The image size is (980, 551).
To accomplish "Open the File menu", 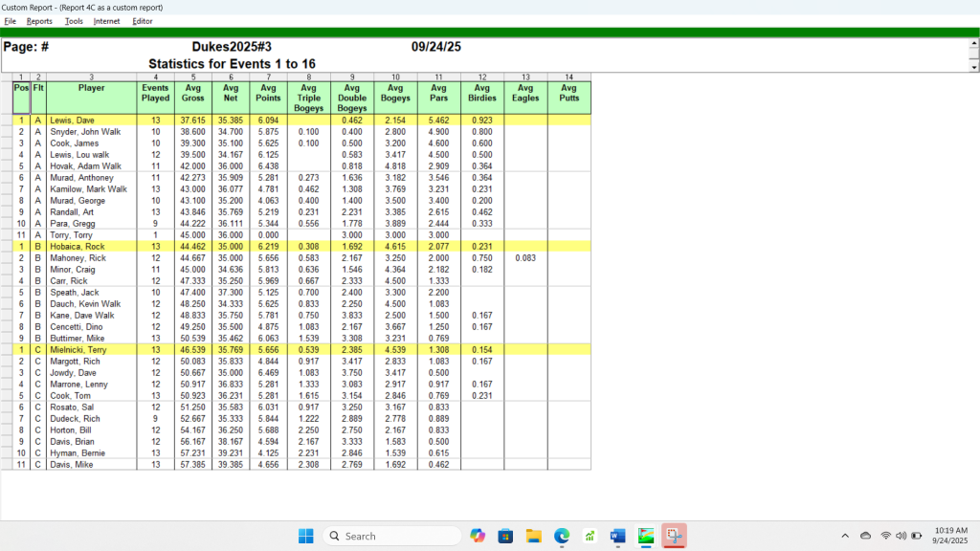I will (11, 21).
